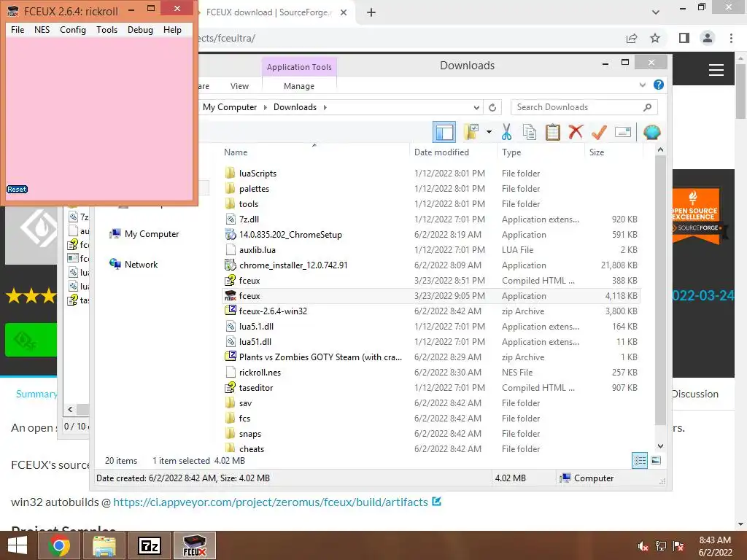Select the 7z.dll file
Screen dimensions: 747x560
pos(249,219)
